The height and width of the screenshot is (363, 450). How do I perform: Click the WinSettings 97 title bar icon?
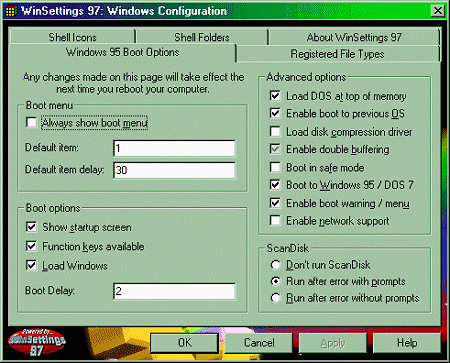11,11
